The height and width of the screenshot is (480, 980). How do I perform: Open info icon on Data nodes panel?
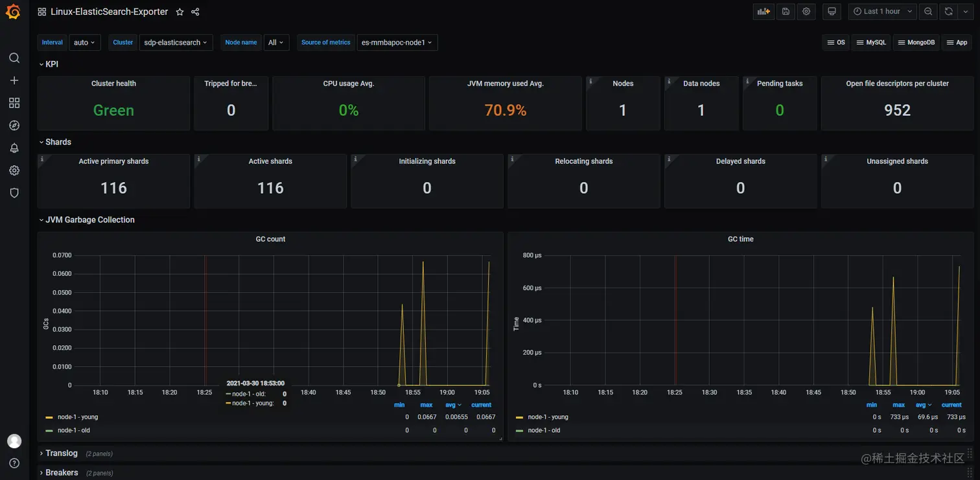(669, 81)
